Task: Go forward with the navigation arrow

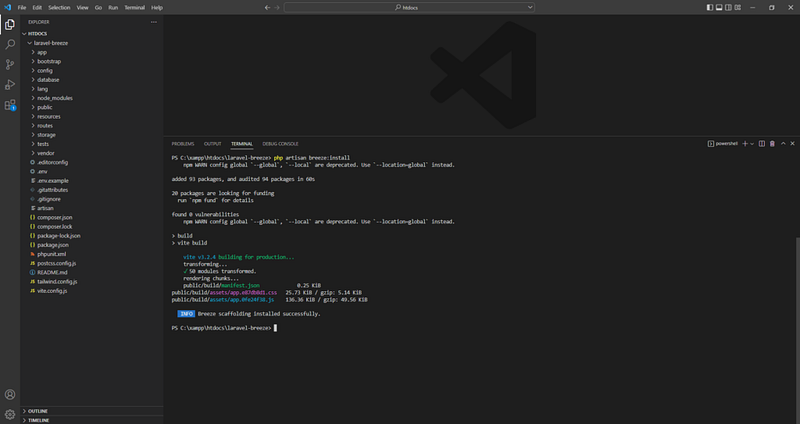Action: click(x=277, y=7)
